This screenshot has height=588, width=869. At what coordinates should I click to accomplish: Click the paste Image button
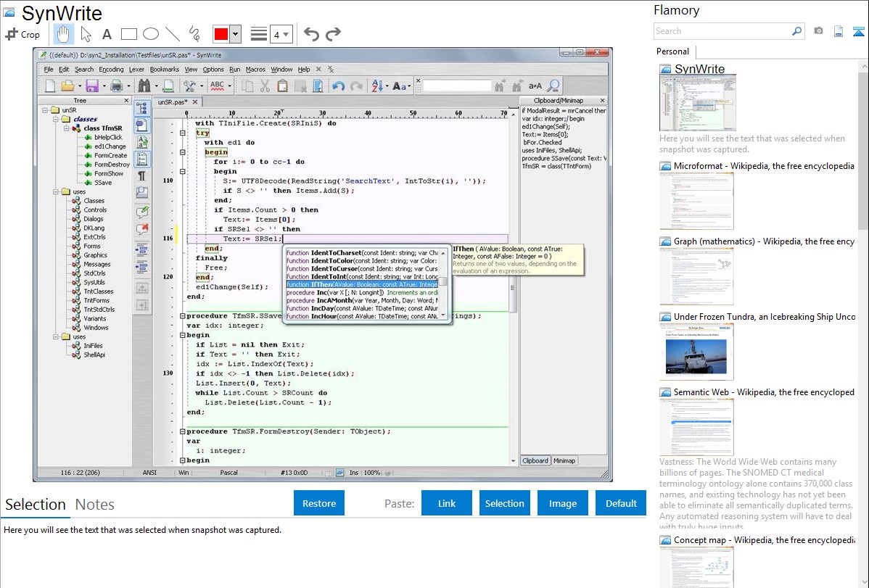(x=562, y=503)
